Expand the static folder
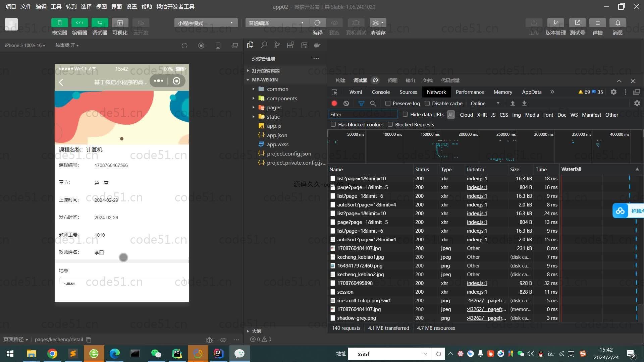The image size is (644, 362). [273, 117]
